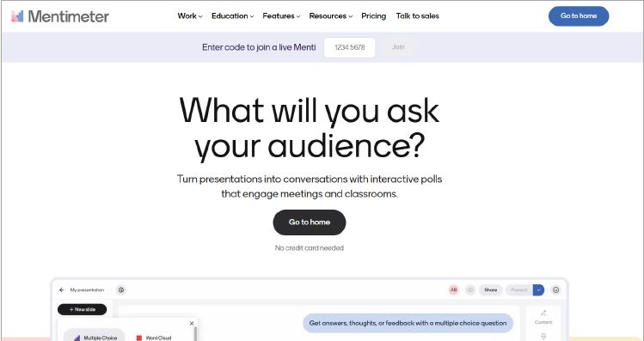
Task: Open the Present dropdown arrow
Action: tap(538, 289)
